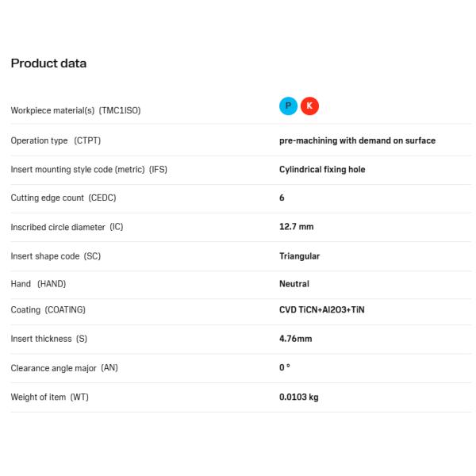Select the 4.76mm insert thickness value
Screen dimensions: 476x476
click(x=295, y=339)
